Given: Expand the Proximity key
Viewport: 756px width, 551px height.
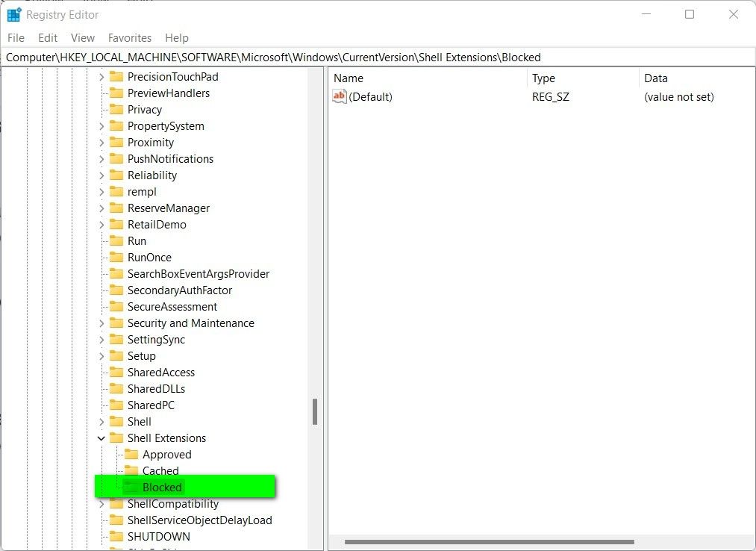Looking at the screenshot, I should point(101,143).
